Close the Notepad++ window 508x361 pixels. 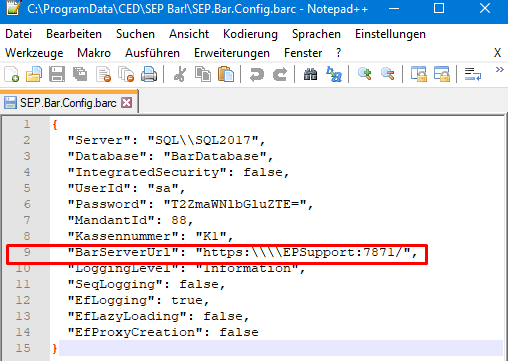[485, 8]
